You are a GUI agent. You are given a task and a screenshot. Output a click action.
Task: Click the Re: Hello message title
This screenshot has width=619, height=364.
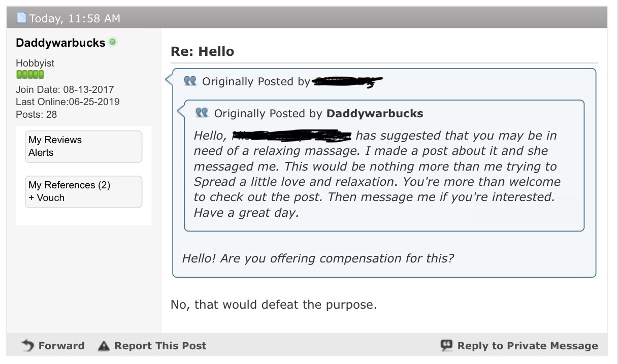(202, 51)
